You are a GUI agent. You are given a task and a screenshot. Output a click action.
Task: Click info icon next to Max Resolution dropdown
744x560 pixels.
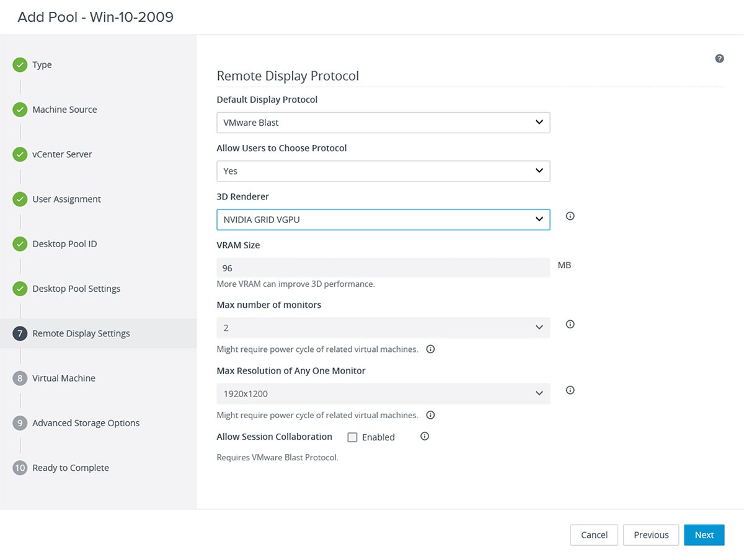point(570,390)
